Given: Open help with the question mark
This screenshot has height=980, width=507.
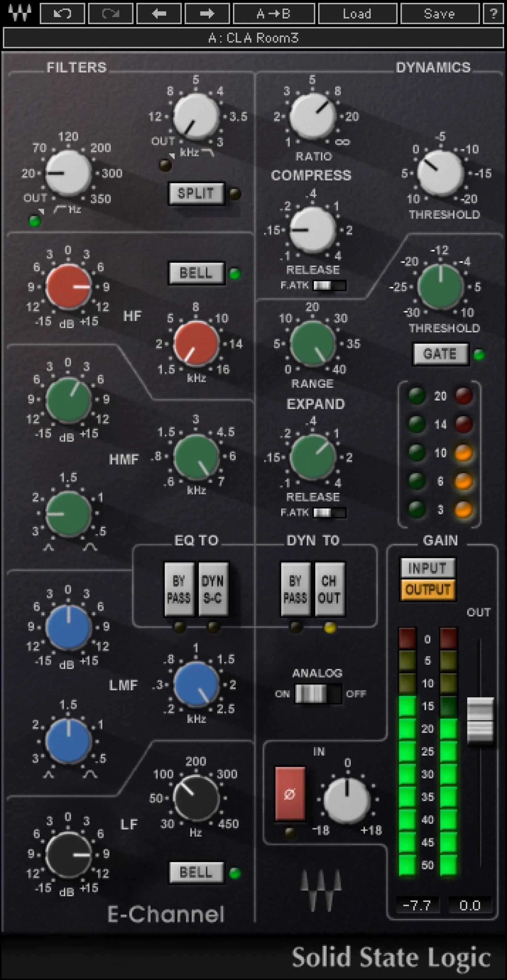Looking at the screenshot, I should [x=493, y=14].
